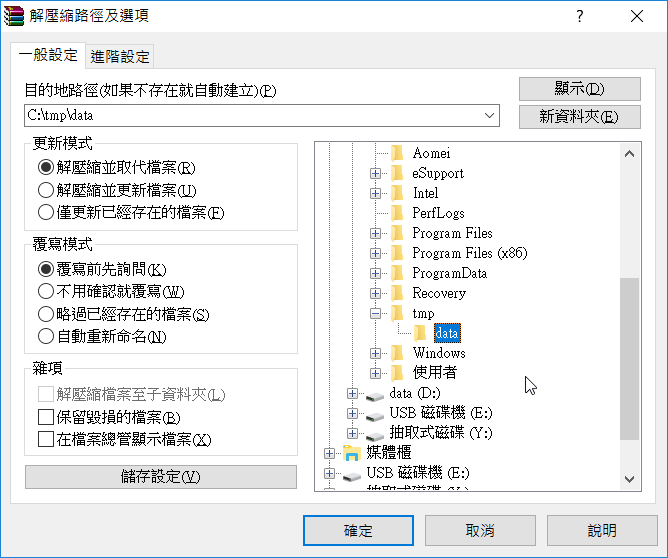Select the Aomei folder icon
This screenshot has width=668, height=558.
pyautogui.click(x=397, y=153)
